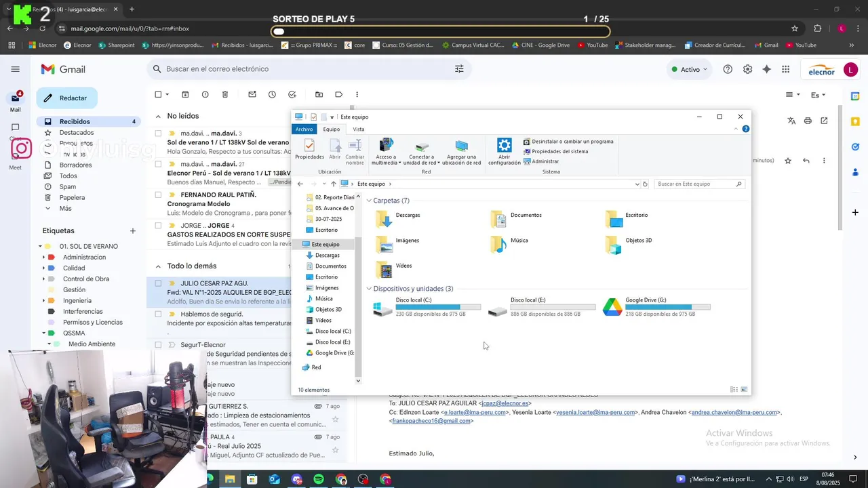Click Explorer help question mark icon
Viewport: 868px width, 488px height.
(x=746, y=129)
